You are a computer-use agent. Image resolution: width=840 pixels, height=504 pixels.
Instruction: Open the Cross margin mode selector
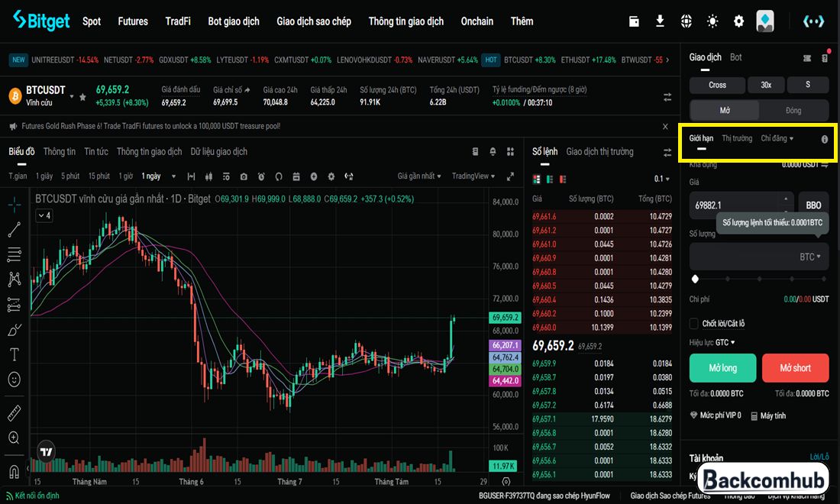(717, 85)
